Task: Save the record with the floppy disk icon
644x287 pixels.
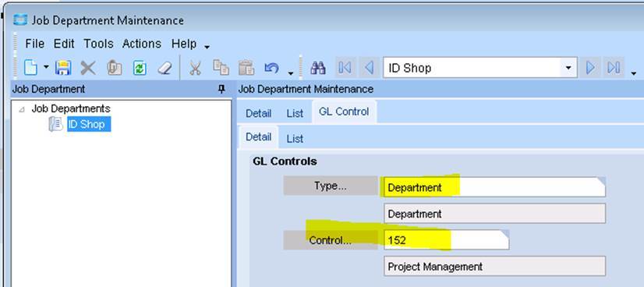Action: coord(63,68)
